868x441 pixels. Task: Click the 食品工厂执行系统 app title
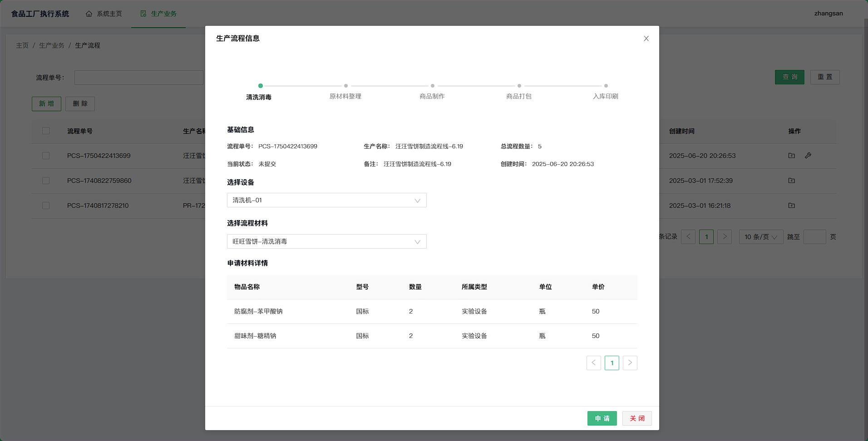point(40,14)
